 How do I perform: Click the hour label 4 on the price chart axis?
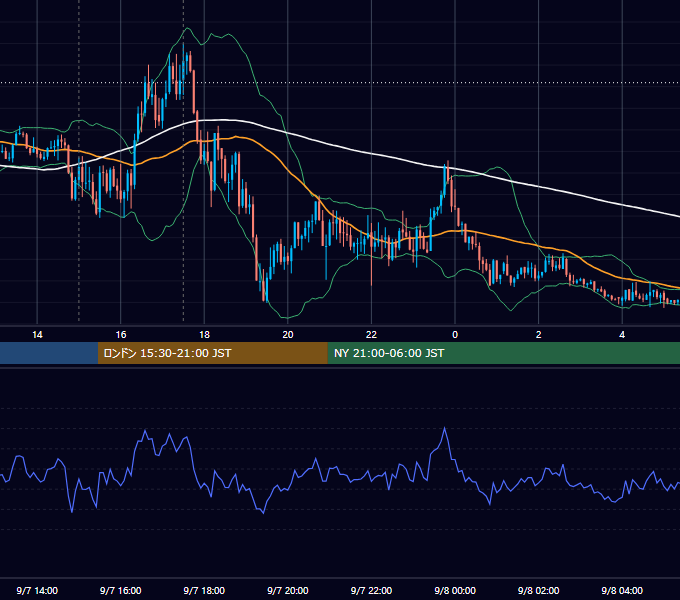(622, 334)
